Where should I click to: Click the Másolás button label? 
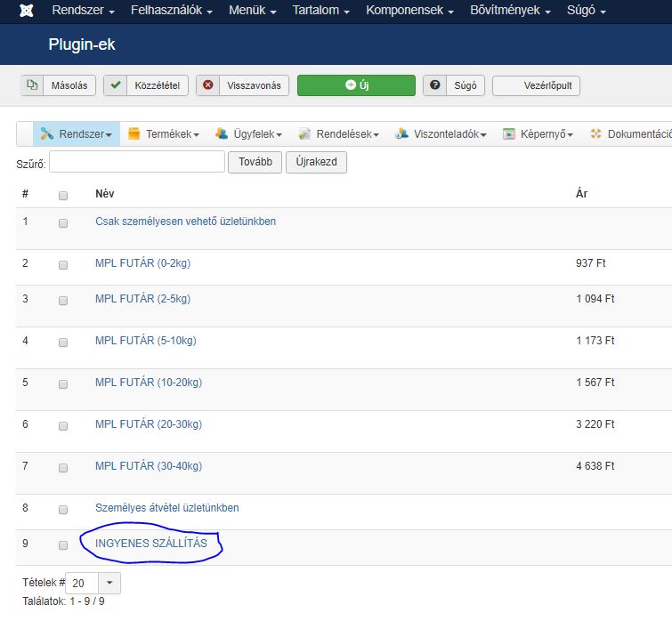[69, 85]
